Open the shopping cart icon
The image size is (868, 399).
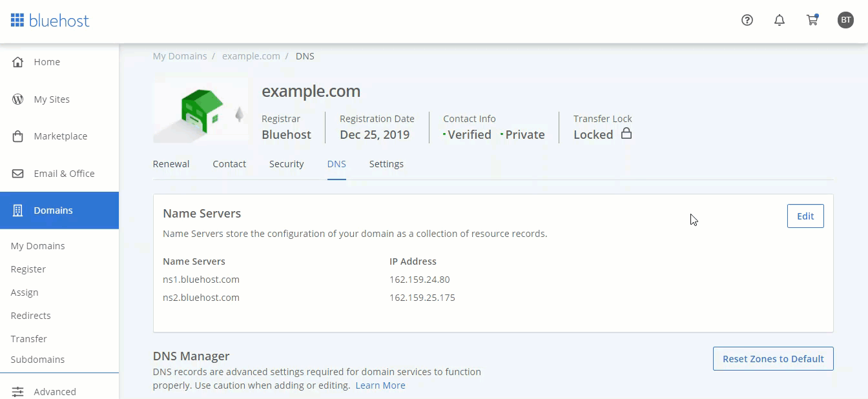pyautogui.click(x=812, y=20)
